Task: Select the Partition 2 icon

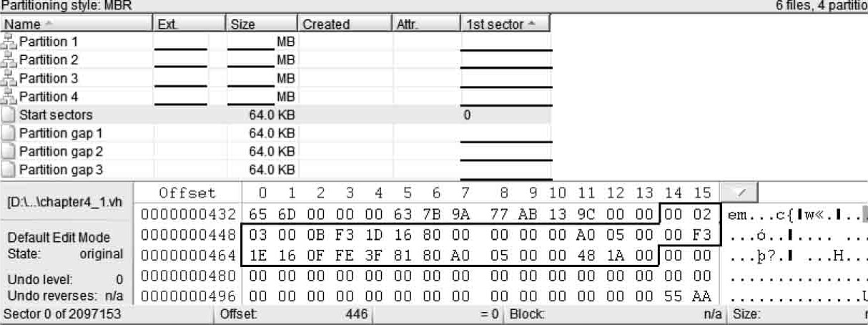Action: pyautogui.click(x=9, y=60)
